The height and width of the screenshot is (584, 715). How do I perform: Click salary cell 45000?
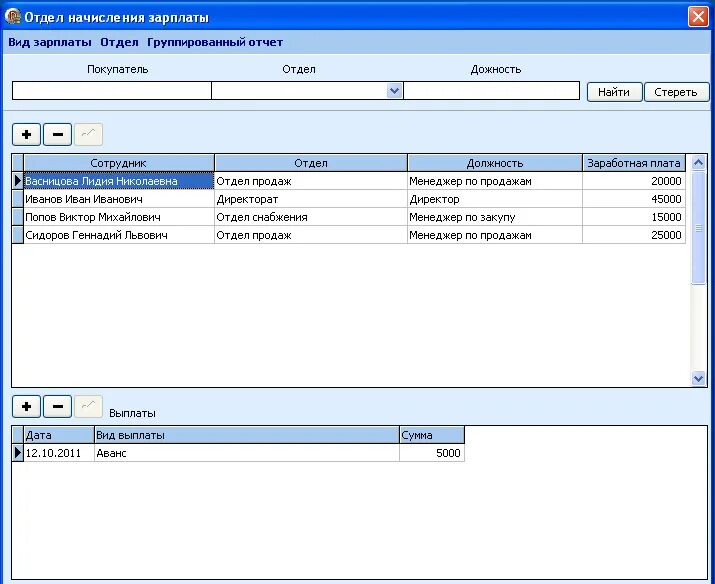click(634, 199)
